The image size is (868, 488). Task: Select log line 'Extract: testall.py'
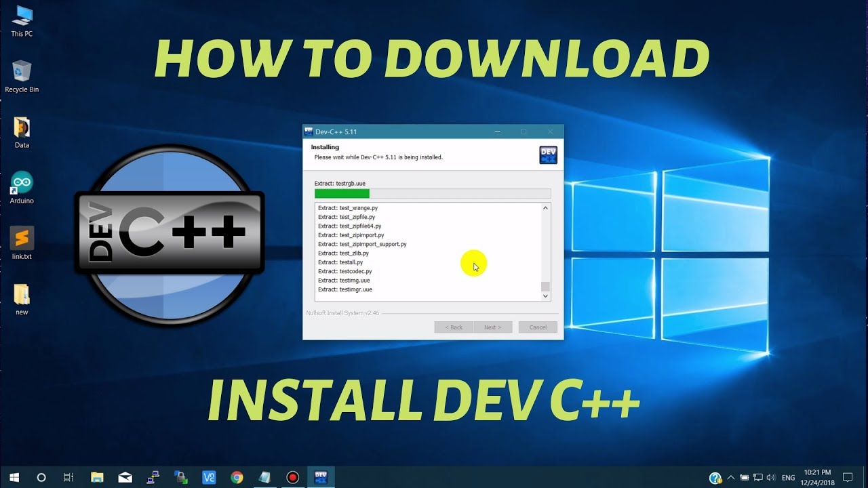click(x=340, y=262)
